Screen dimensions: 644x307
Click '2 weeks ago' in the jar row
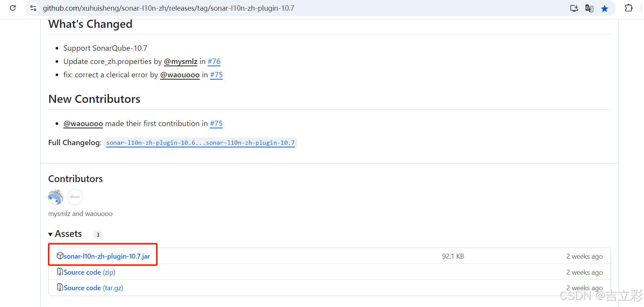(x=584, y=256)
